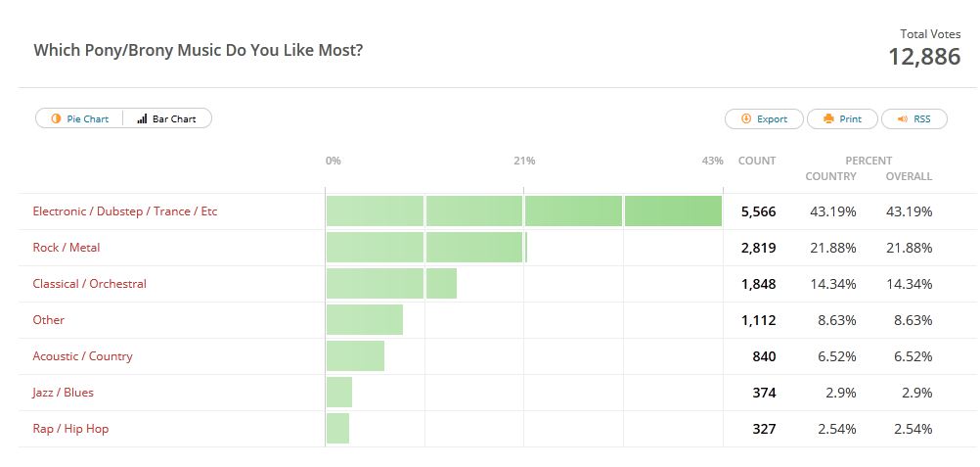Click the Electronic / Dubstep green bar
Screen dimensions: 980x467
tap(523, 211)
